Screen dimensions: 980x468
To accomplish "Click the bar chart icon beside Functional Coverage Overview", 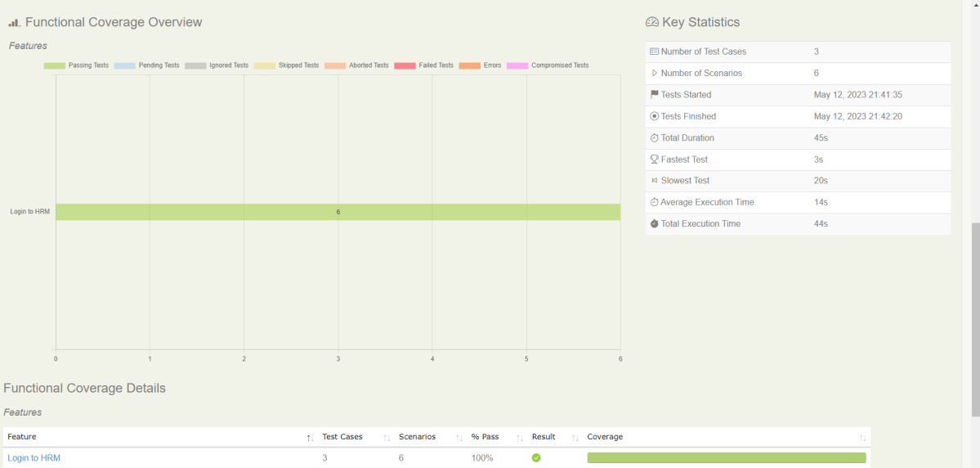I will tap(14, 23).
